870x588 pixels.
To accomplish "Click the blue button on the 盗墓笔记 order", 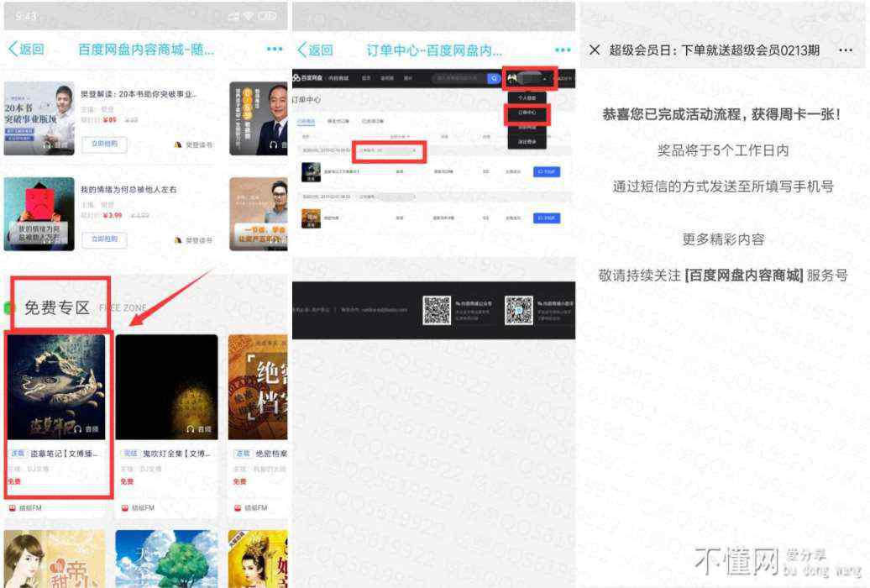I will coord(547,172).
